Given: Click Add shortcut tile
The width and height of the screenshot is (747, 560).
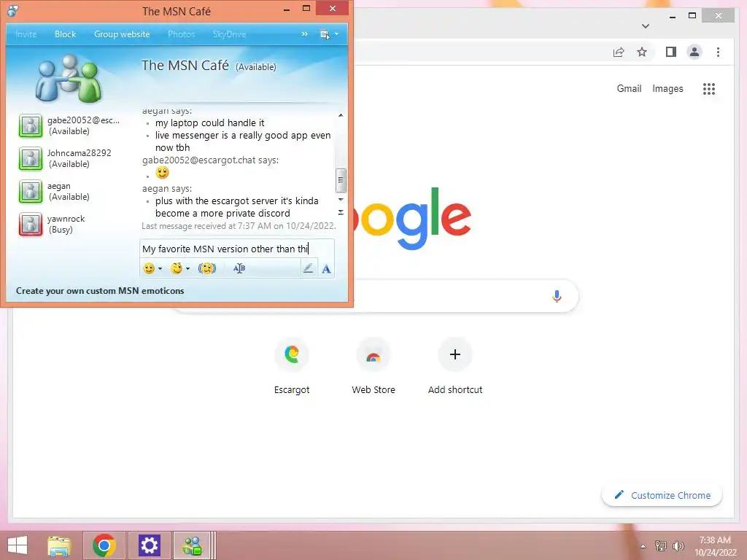Looking at the screenshot, I should pyautogui.click(x=455, y=366).
